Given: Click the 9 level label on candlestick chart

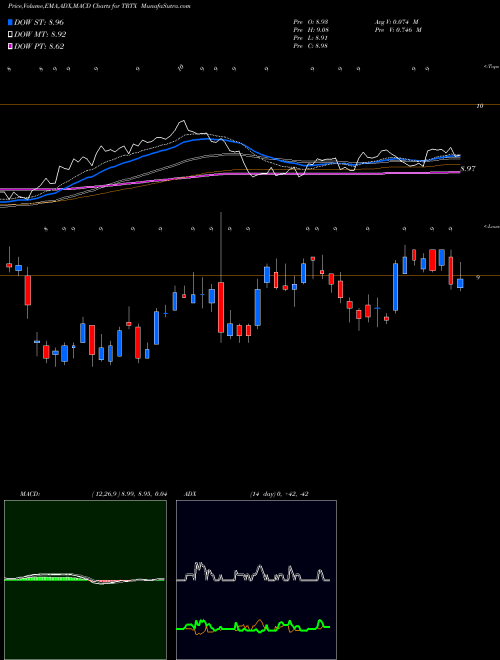Looking at the screenshot, I should 478,277.
